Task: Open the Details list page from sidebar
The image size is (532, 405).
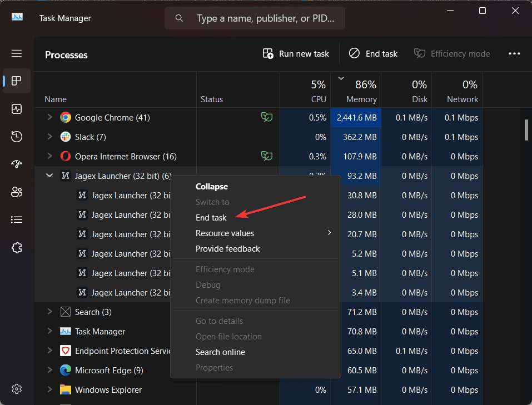Action: [x=17, y=220]
